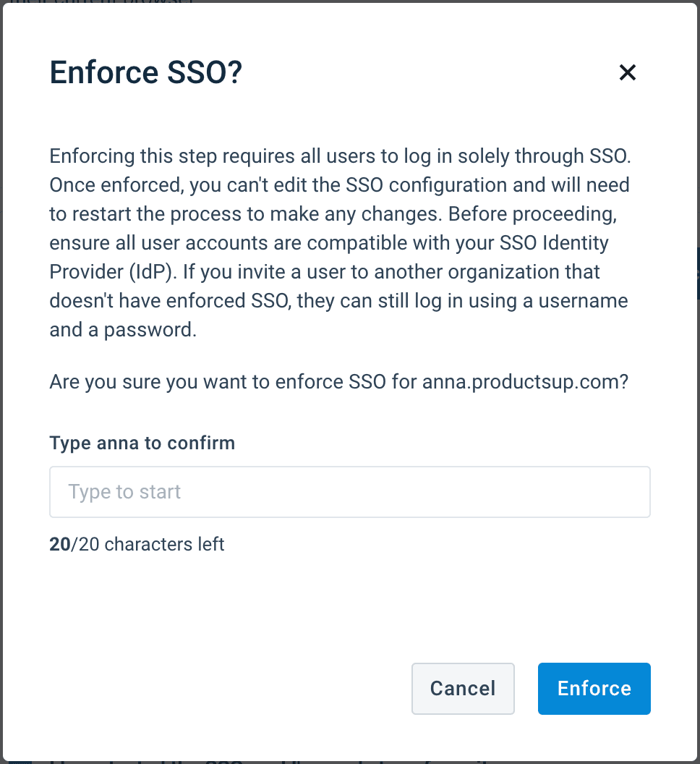
Task: Click the 'Enforce SSO?' dialog heading
Action: click(145, 73)
